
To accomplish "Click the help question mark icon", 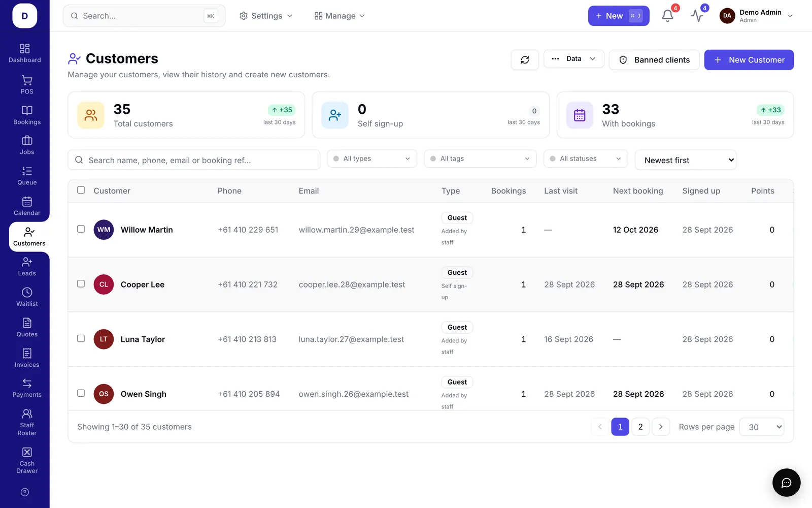I will (25, 492).
